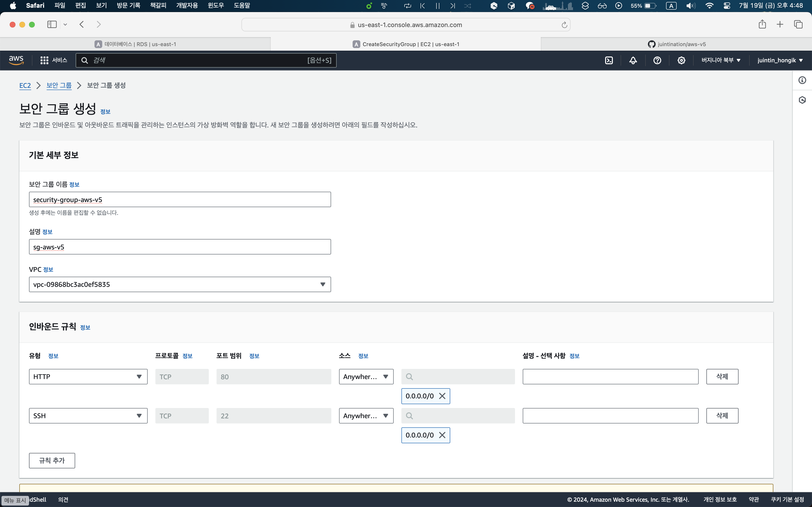Screen dimensions: 812x507
Task: Open Safari 책갈피 menu
Action: tap(158, 6)
